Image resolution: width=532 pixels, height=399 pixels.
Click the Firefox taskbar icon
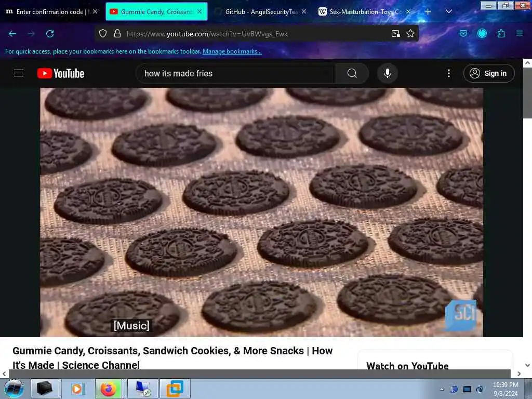109,389
